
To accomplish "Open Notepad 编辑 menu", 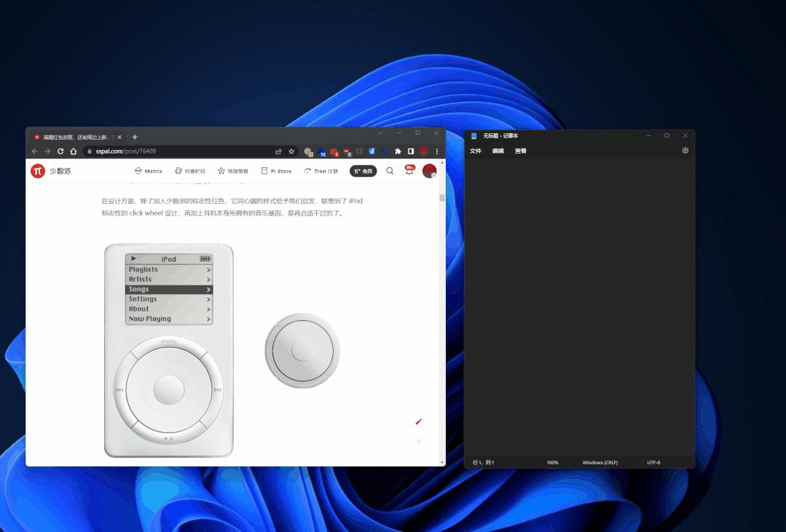I will 498,151.
